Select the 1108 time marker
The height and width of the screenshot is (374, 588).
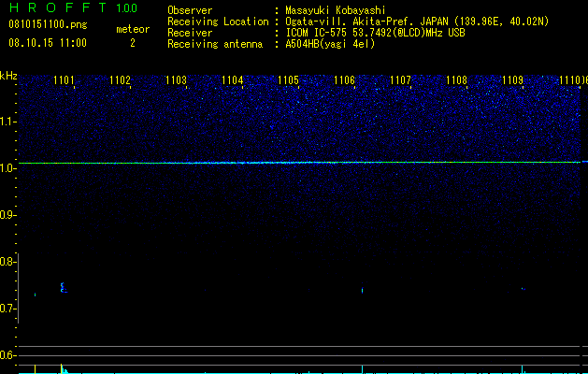456,80
